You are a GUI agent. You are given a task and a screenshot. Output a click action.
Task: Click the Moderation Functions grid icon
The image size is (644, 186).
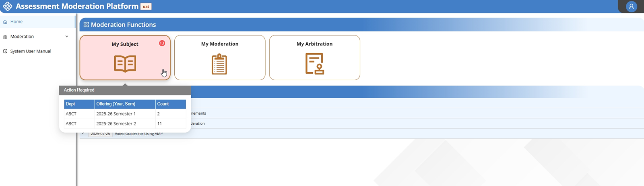point(86,25)
